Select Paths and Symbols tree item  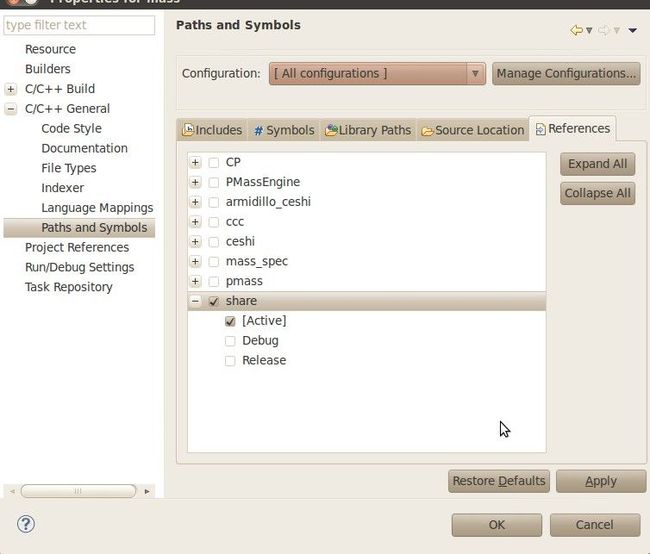tap(79, 228)
